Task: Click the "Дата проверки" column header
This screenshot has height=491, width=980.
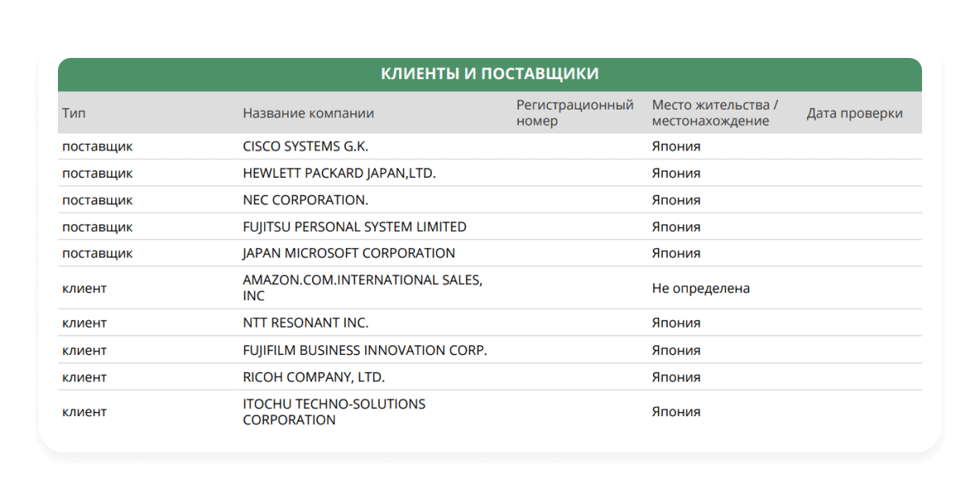Action: point(854,113)
